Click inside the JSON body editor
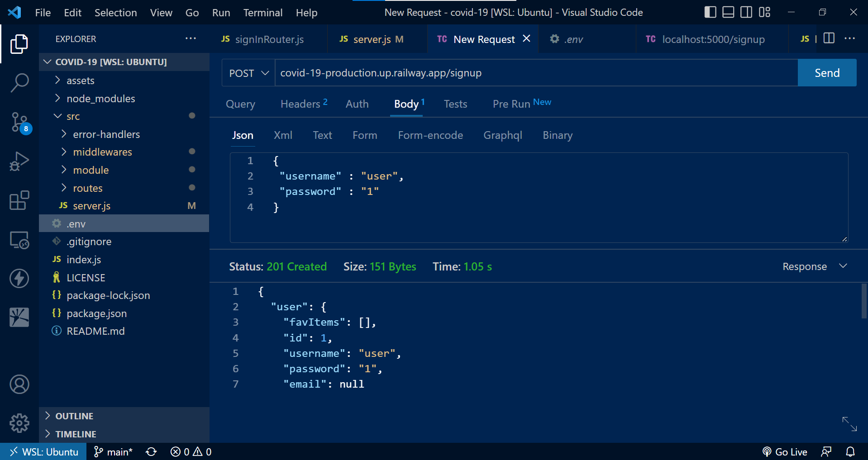The image size is (868, 460). coord(539,198)
